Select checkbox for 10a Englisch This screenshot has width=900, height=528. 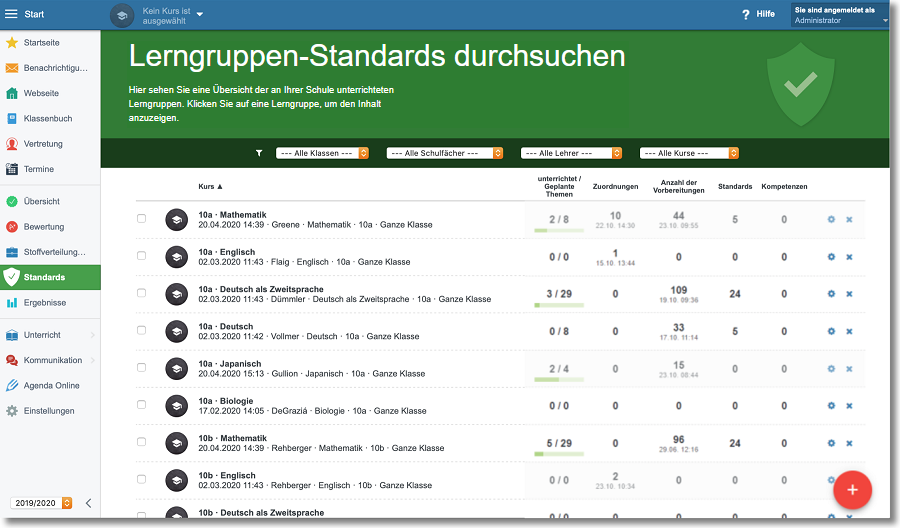pyautogui.click(x=141, y=256)
